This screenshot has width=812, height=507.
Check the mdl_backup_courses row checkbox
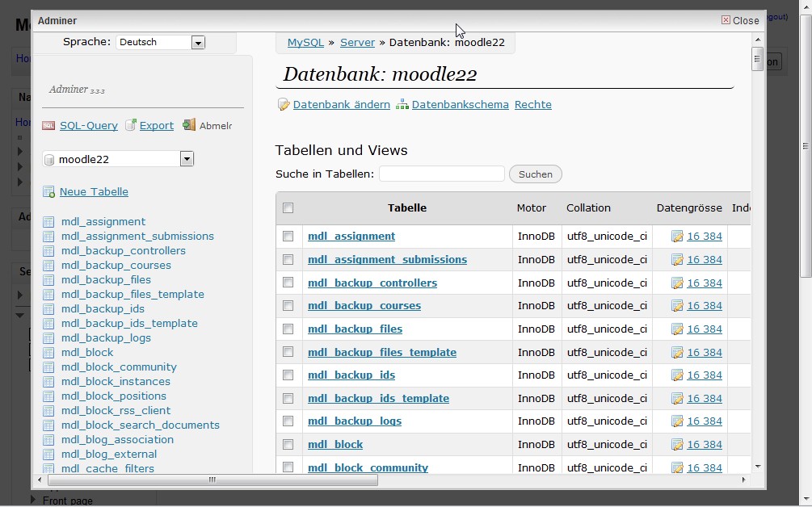tap(288, 306)
